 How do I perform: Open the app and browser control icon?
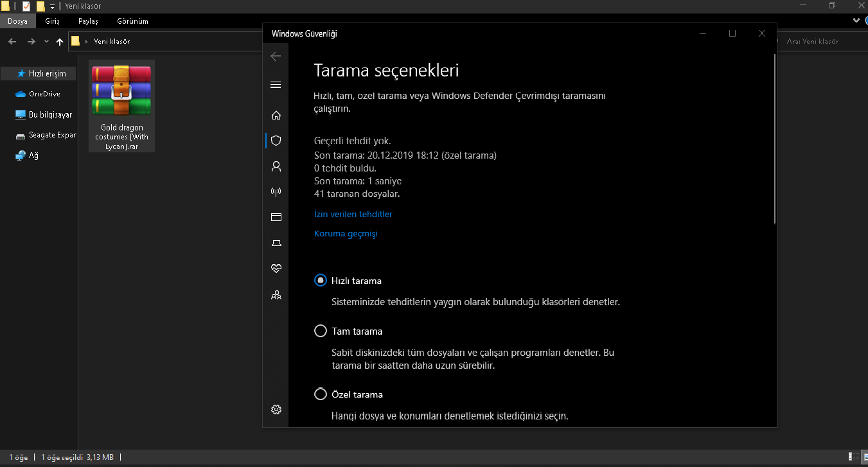(276, 217)
